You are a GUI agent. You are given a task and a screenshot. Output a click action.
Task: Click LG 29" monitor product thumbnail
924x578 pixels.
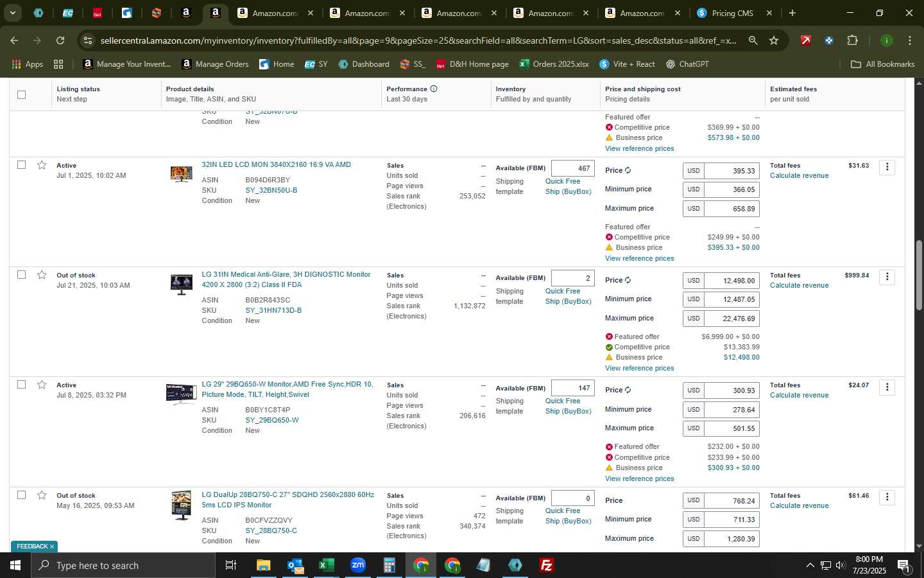click(181, 394)
